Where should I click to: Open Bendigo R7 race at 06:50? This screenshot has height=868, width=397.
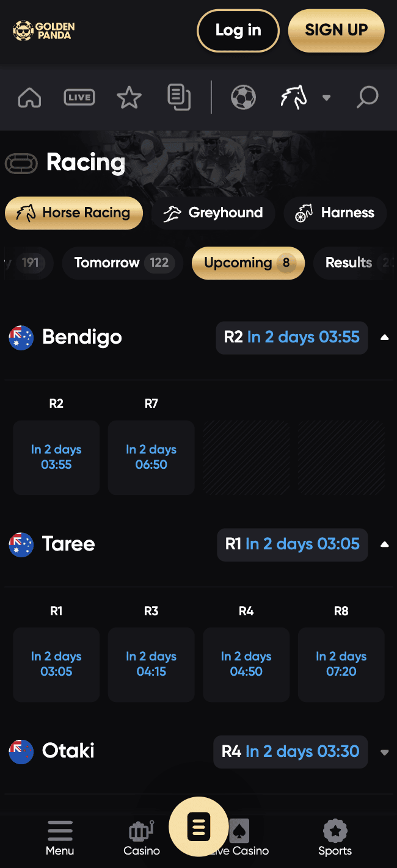click(x=151, y=457)
